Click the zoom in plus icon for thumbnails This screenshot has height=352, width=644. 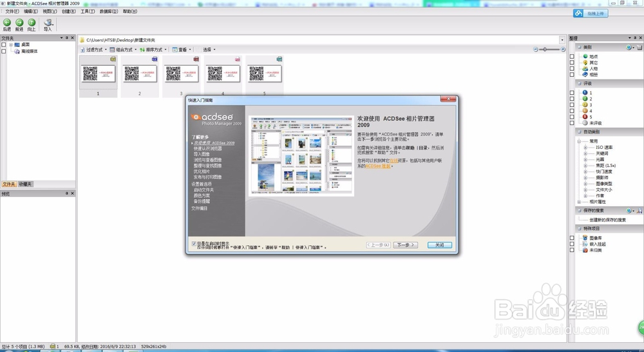click(563, 50)
